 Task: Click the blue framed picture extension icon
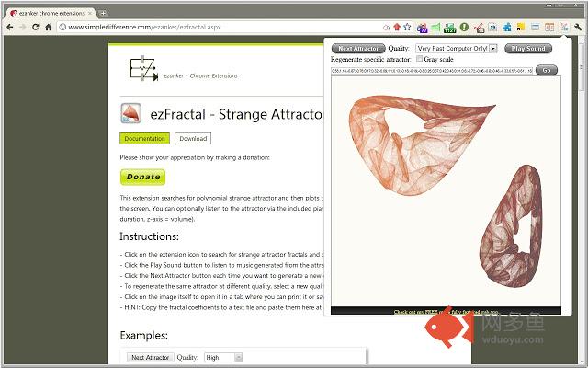pos(492,27)
